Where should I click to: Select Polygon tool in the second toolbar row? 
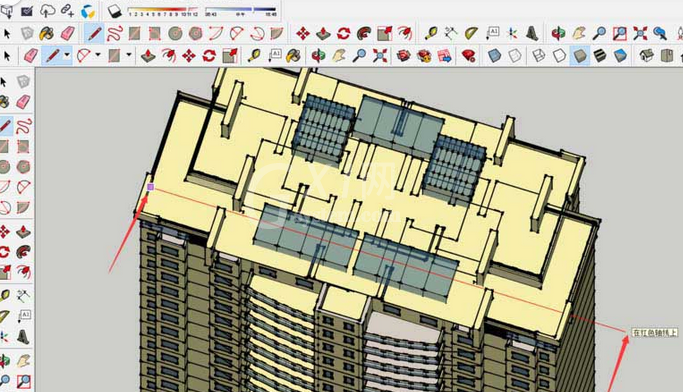coord(196,33)
